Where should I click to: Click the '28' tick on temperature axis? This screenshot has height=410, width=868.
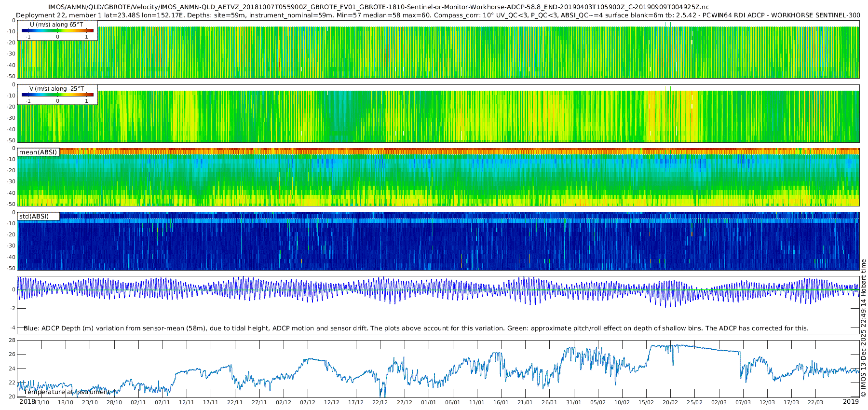(x=12, y=340)
